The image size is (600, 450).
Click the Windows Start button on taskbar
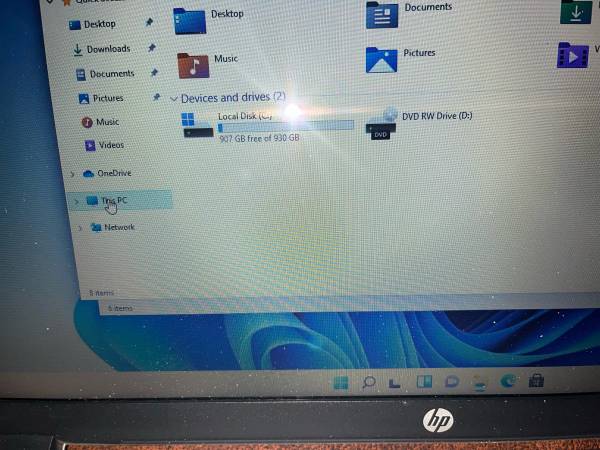click(341, 382)
